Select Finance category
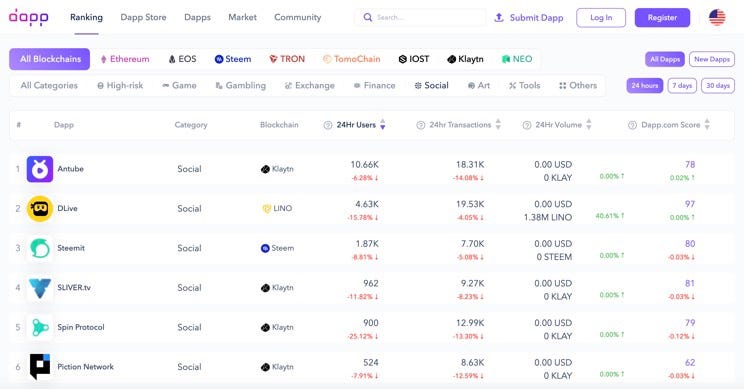744x389 pixels. pyautogui.click(x=374, y=86)
